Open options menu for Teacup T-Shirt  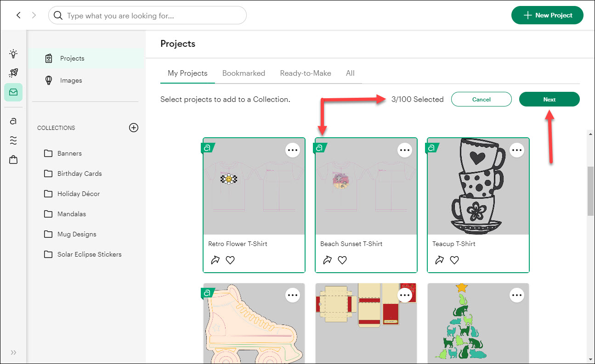coord(517,150)
